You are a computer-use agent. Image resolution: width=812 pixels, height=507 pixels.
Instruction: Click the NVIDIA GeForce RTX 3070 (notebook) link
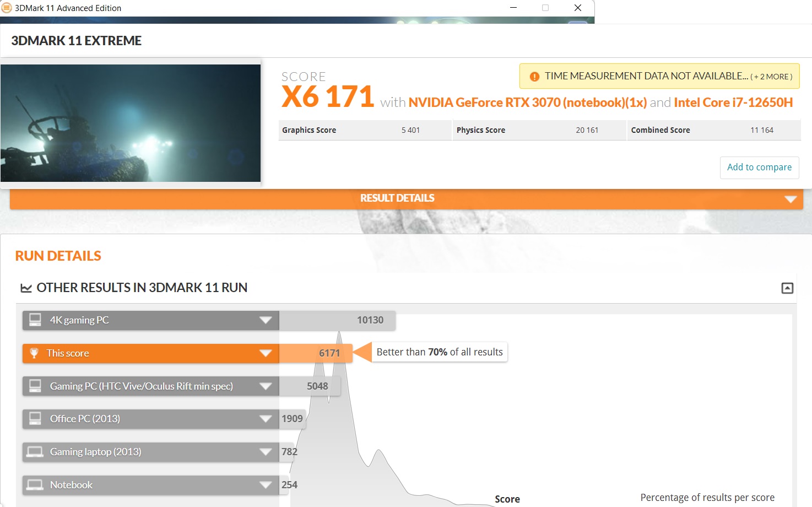tap(528, 103)
